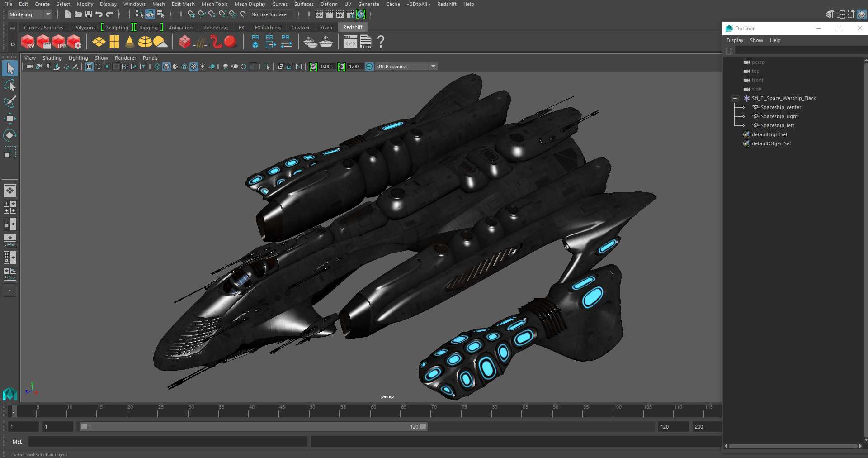Click the Redshift proxy export icon
868x458 pixels.
click(x=270, y=42)
